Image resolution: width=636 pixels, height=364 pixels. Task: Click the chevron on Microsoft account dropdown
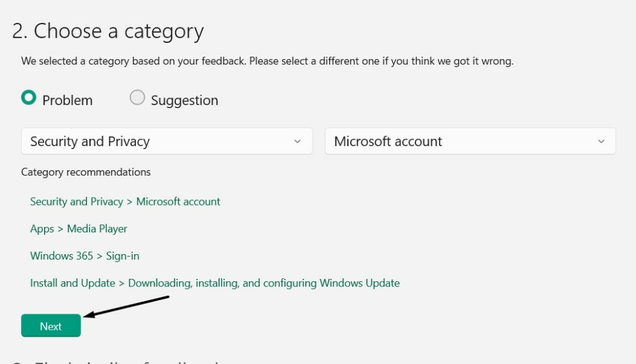(x=601, y=142)
